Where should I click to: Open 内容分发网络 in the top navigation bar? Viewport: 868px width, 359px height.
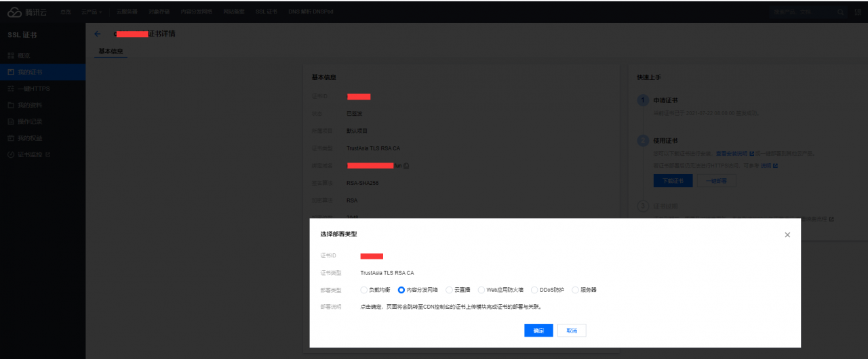click(197, 12)
